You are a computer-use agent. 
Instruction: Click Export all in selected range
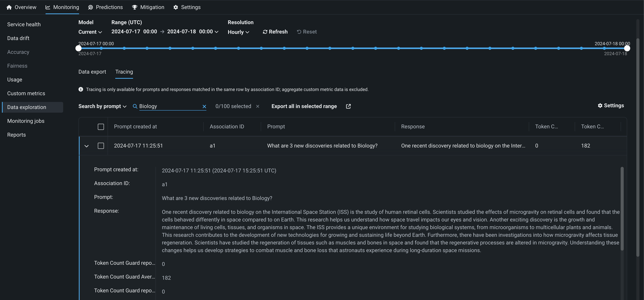click(304, 106)
